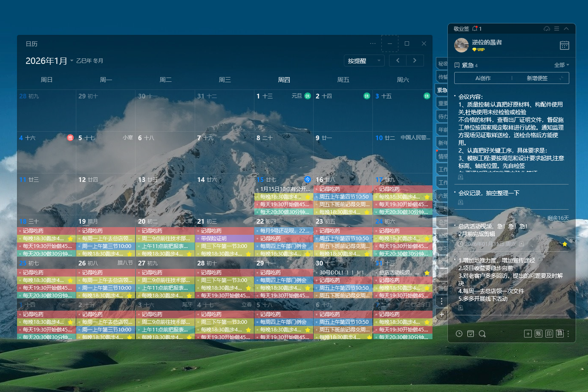Click the notification bell icon

coord(475,29)
